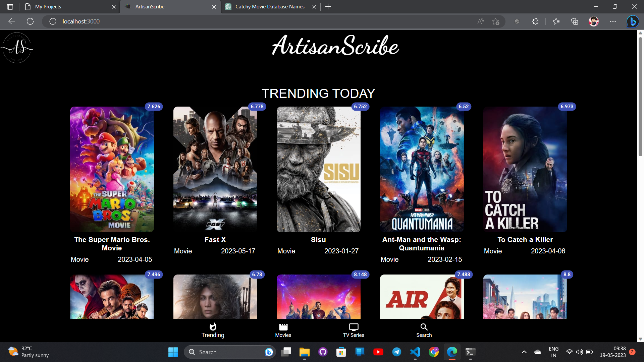
Task: Click the browser refresh button
Action: point(30,21)
